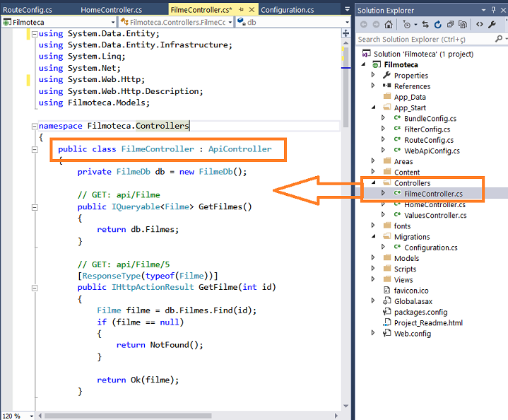Click the Models folder icon
The image size is (508, 420).
pyautogui.click(x=387, y=257)
